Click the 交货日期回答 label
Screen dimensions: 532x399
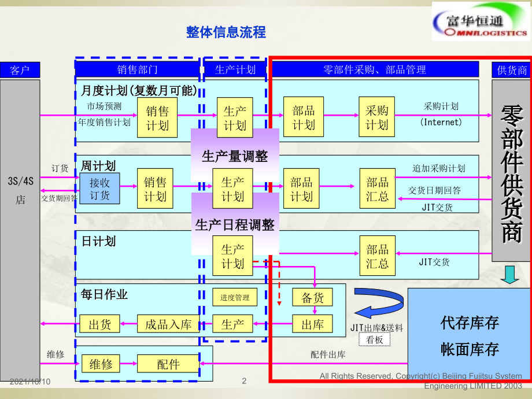(434, 190)
